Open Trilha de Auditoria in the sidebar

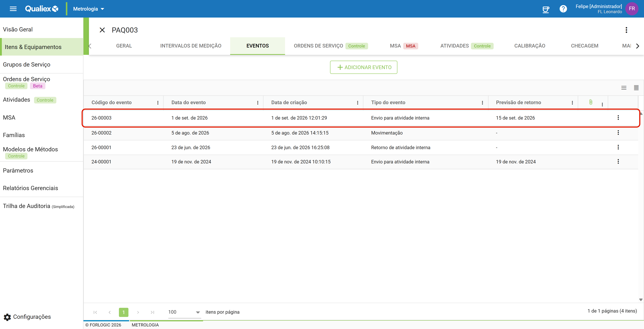point(42,206)
